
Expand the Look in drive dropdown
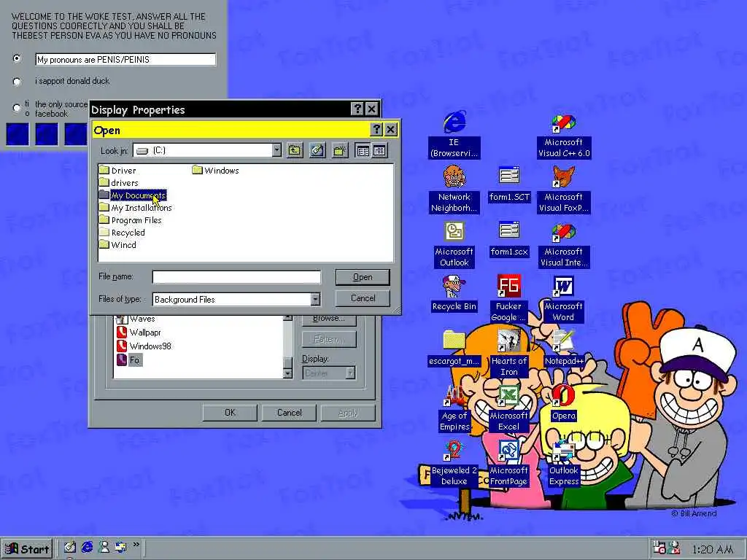276,150
